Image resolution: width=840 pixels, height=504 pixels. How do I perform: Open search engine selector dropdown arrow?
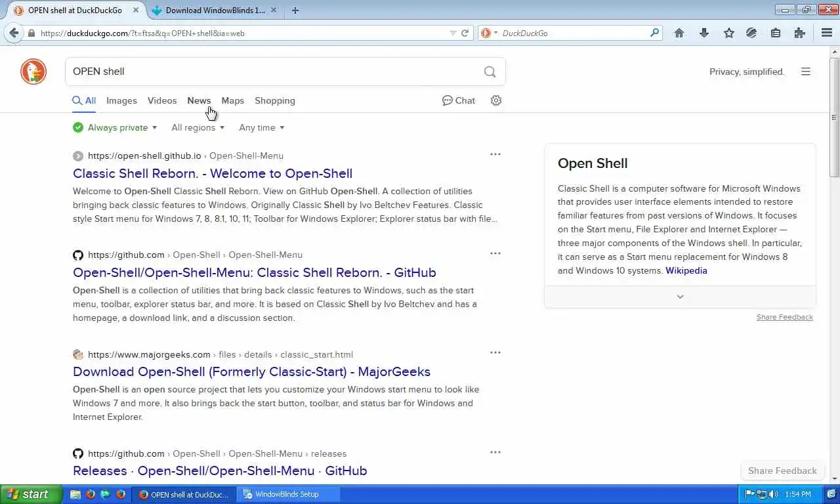tap(495, 33)
